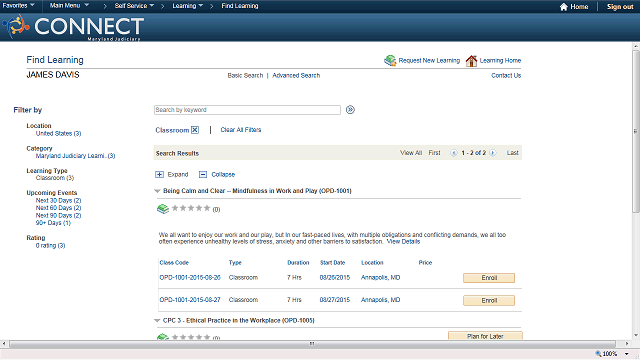Click the Request New Learning books icon
The height and width of the screenshot is (360, 640).
(x=390, y=61)
